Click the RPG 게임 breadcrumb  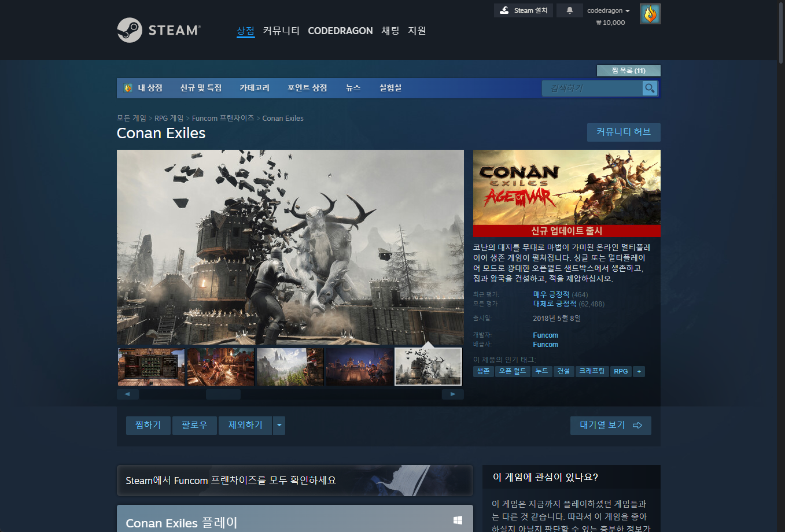pos(169,118)
